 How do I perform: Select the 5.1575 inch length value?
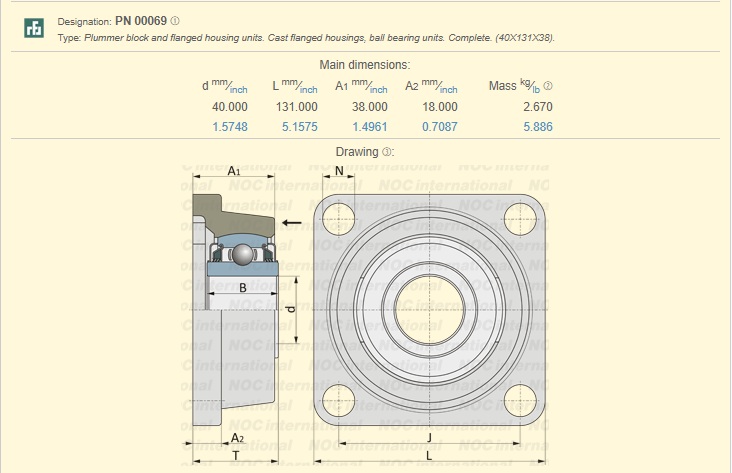[x=300, y=127]
